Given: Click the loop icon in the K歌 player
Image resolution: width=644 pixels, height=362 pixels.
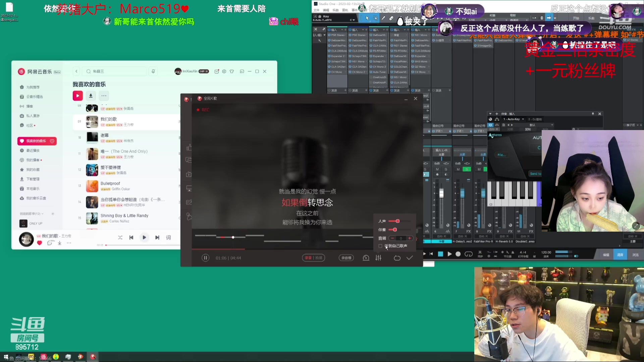Looking at the screenshot, I should click(397, 258).
